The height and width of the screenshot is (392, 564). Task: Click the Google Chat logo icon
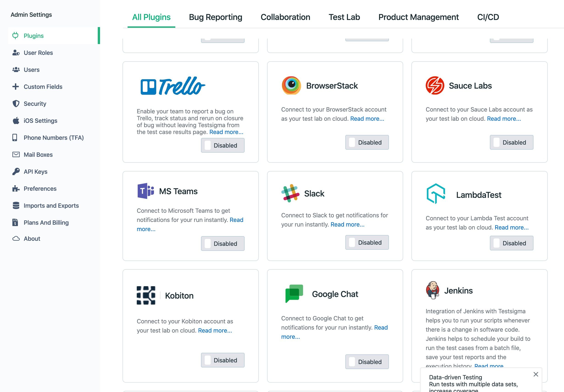[x=294, y=294]
